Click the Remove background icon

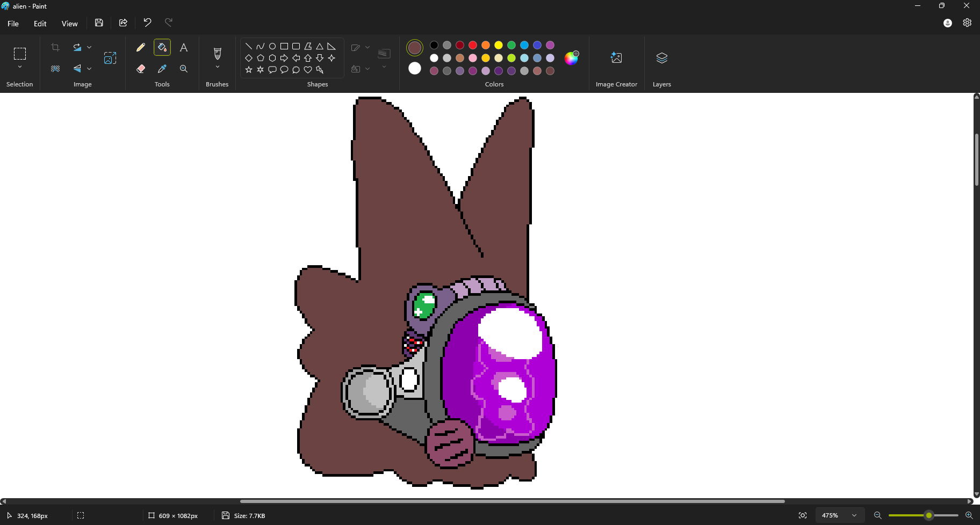click(x=55, y=69)
